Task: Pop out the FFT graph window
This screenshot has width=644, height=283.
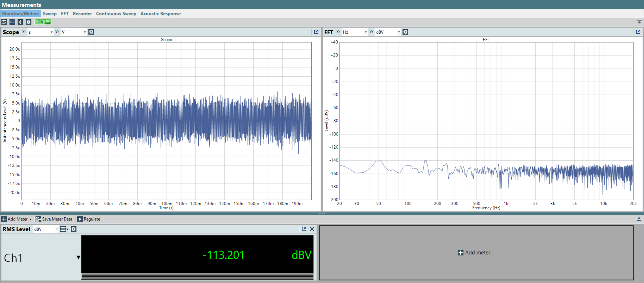Action: 638,32
